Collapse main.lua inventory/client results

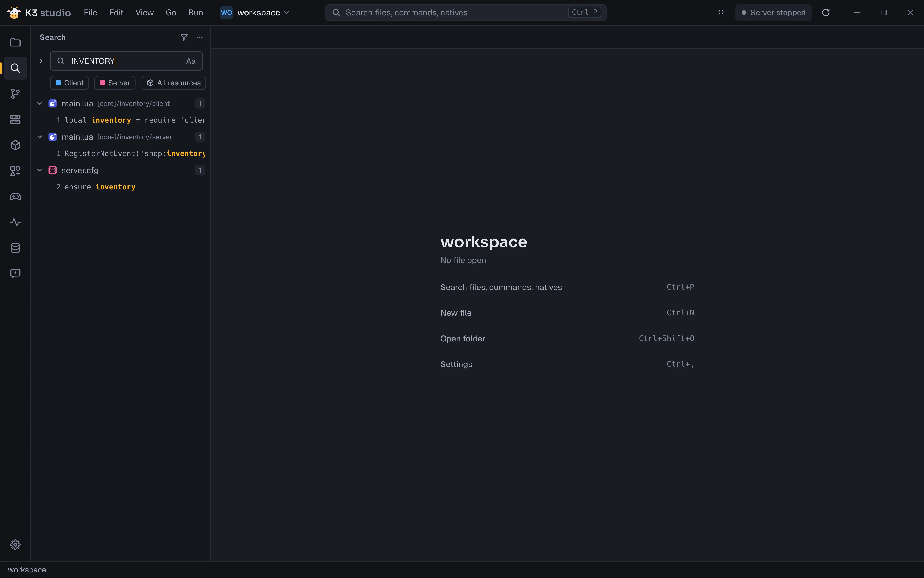point(40,104)
